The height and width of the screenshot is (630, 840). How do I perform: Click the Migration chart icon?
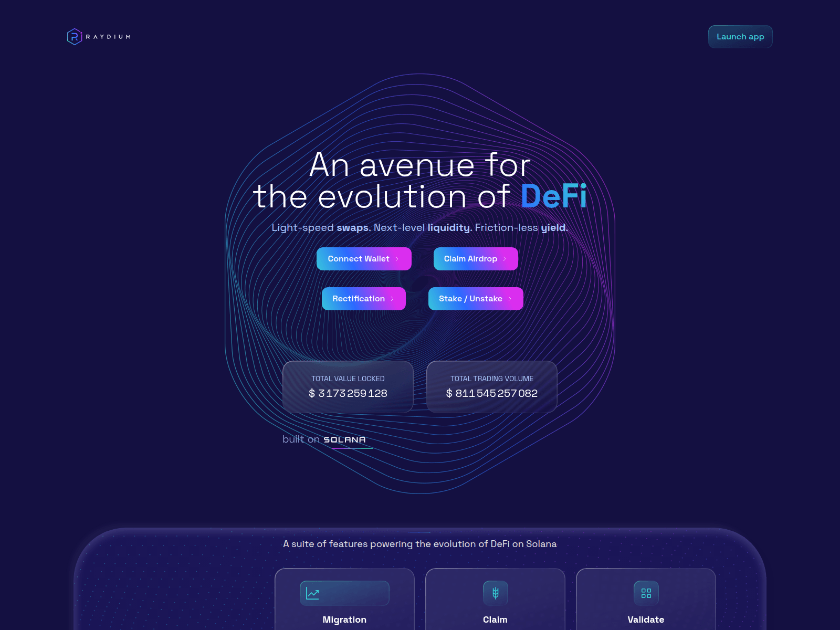click(x=313, y=593)
